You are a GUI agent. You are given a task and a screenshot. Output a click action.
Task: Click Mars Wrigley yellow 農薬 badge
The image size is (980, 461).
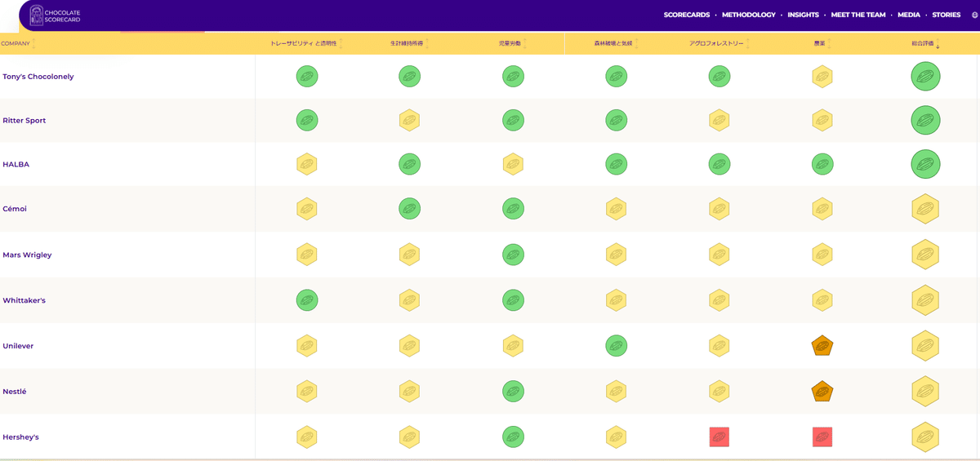[x=822, y=255]
